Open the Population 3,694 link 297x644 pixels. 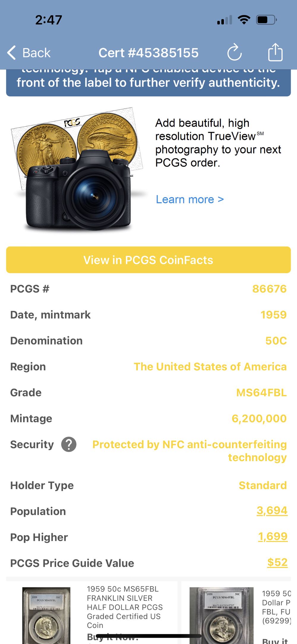pyautogui.click(x=272, y=510)
